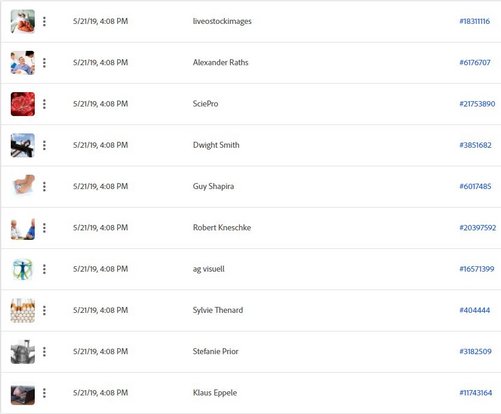Open asset link #20397592
Viewport: 501px width, 414px height.
coord(478,228)
